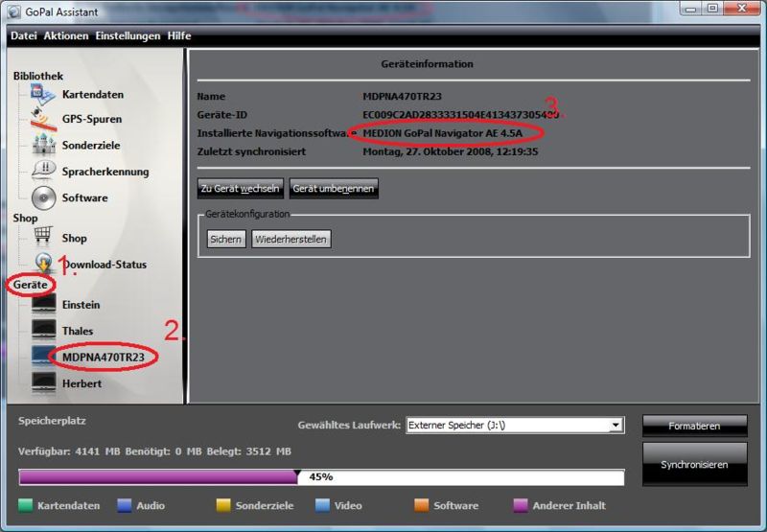Image resolution: width=767 pixels, height=532 pixels.
Task: Click the Thales device icon
Action: 43,330
